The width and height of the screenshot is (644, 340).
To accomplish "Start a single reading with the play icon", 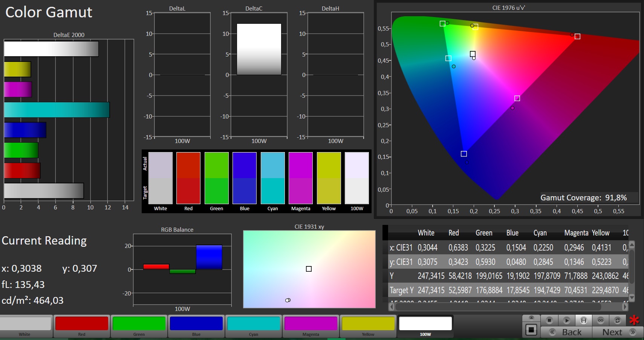I will point(566,320).
